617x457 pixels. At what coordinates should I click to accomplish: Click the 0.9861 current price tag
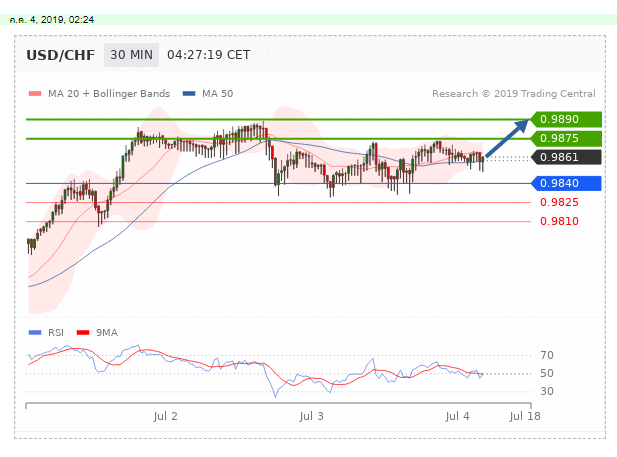tap(566, 157)
